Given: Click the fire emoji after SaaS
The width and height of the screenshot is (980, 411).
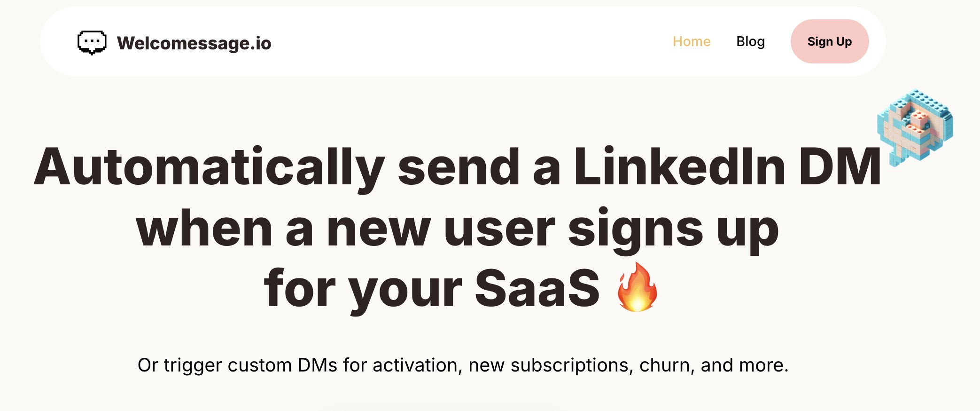Looking at the screenshot, I should click(637, 287).
